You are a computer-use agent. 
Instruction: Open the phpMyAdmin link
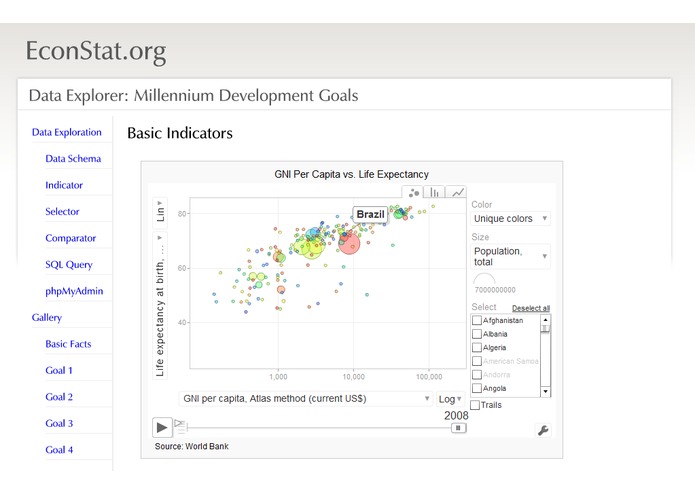click(x=74, y=291)
